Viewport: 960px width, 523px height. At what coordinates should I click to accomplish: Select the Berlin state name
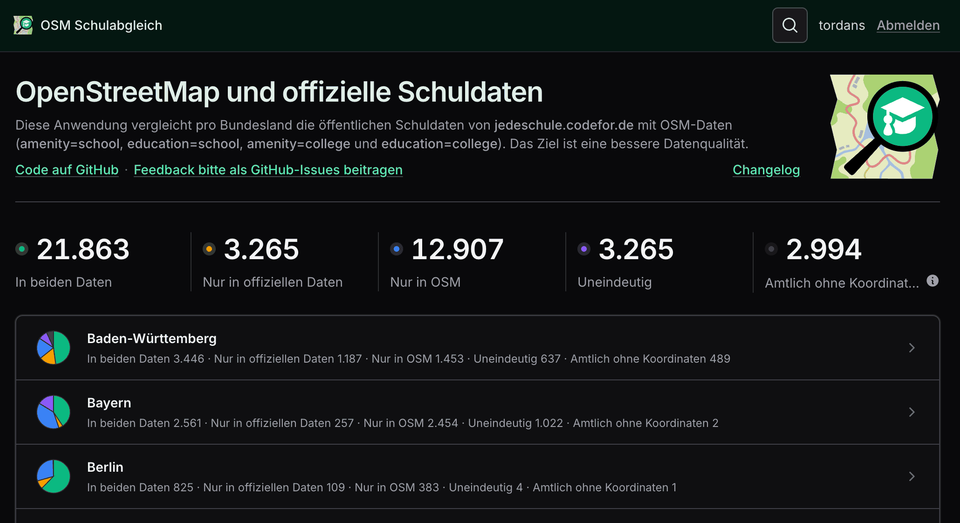[x=105, y=467]
